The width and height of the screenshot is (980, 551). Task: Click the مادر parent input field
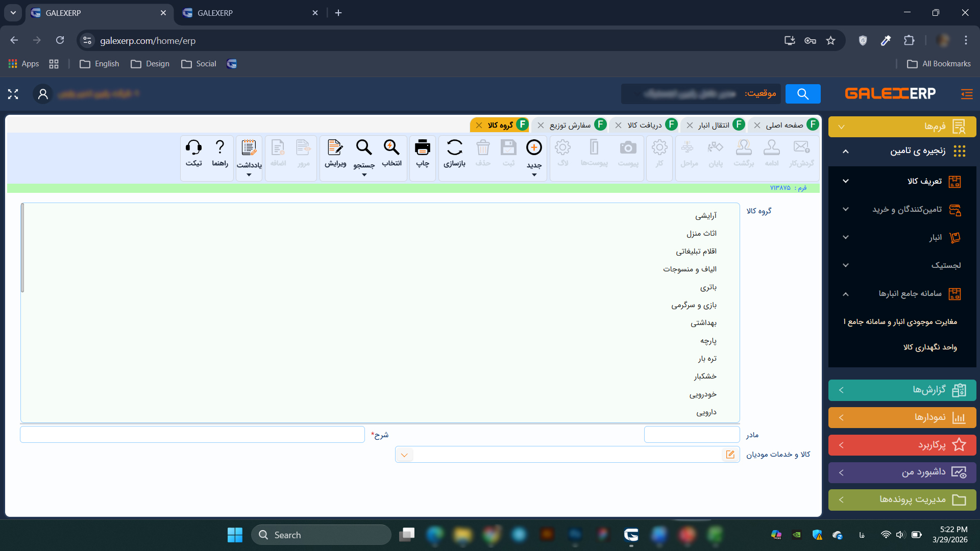pyautogui.click(x=692, y=435)
